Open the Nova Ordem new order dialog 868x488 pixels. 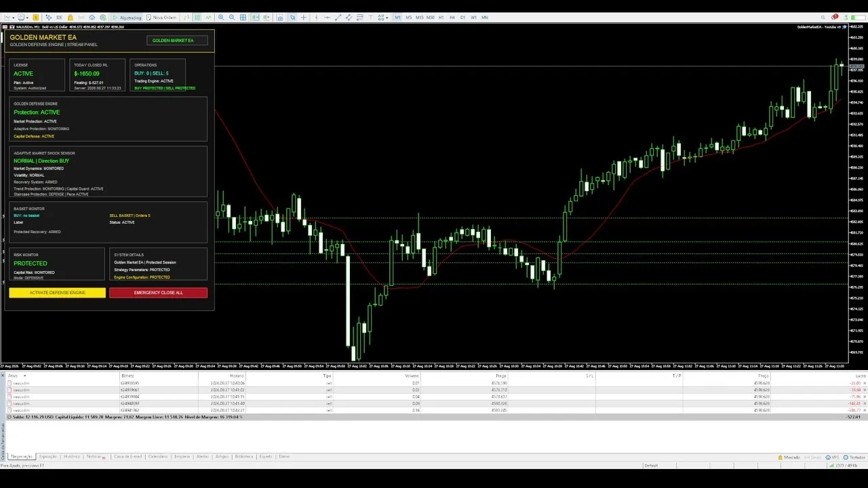[x=162, y=18]
